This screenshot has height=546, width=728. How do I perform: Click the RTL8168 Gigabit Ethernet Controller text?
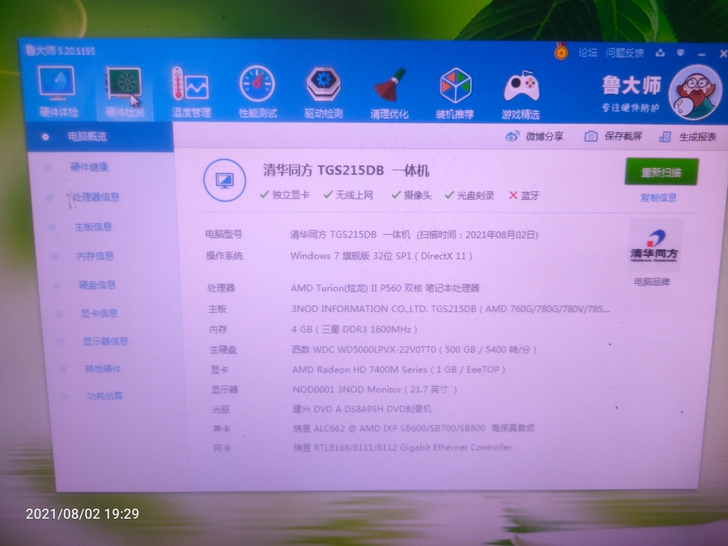pyautogui.click(x=403, y=447)
